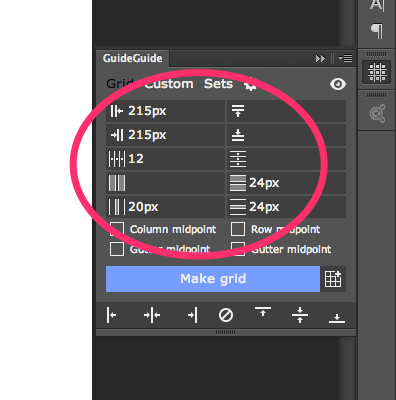This screenshot has height=400, width=396.
Task: Add guide to top edge
Action: (x=263, y=312)
